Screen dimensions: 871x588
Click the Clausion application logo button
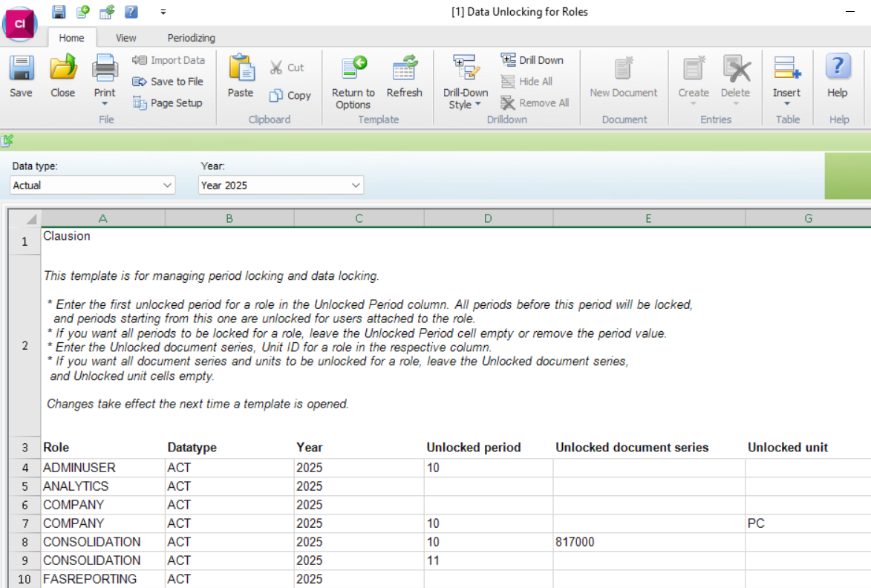[x=20, y=24]
